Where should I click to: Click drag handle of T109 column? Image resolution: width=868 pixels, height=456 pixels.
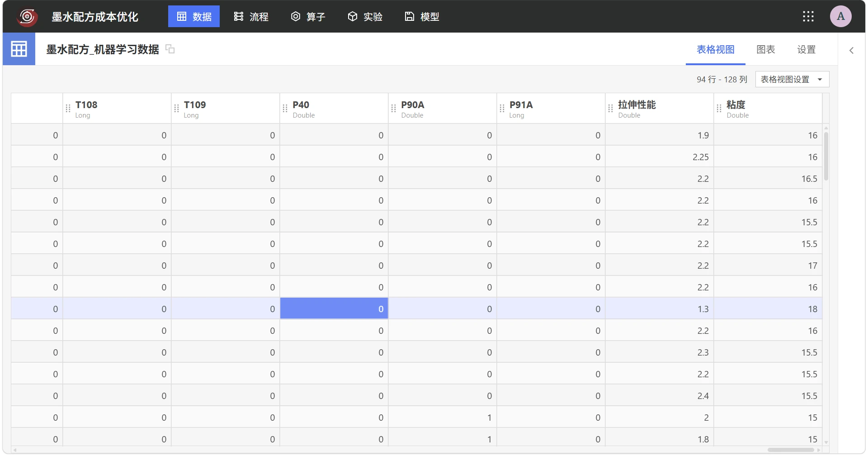point(176,108)
